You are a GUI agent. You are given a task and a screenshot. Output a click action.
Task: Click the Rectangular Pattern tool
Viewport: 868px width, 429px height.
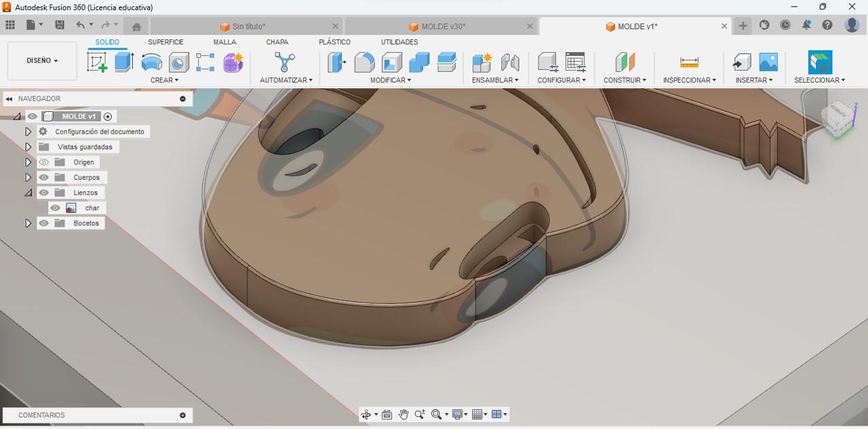click(x=205, y=62)
